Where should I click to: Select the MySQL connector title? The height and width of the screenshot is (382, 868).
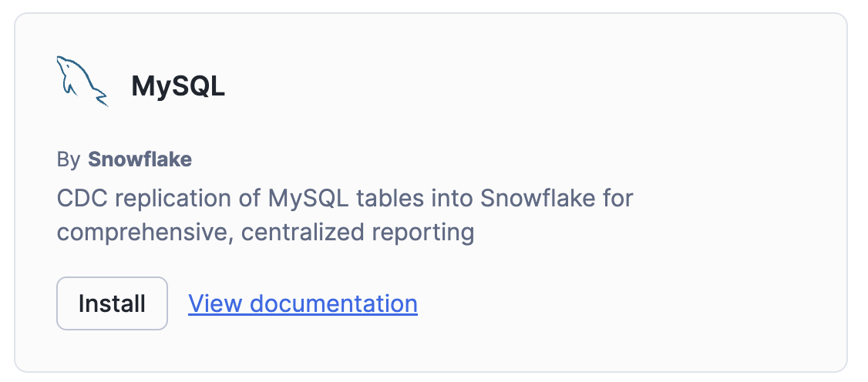click(x=178, y=86)
